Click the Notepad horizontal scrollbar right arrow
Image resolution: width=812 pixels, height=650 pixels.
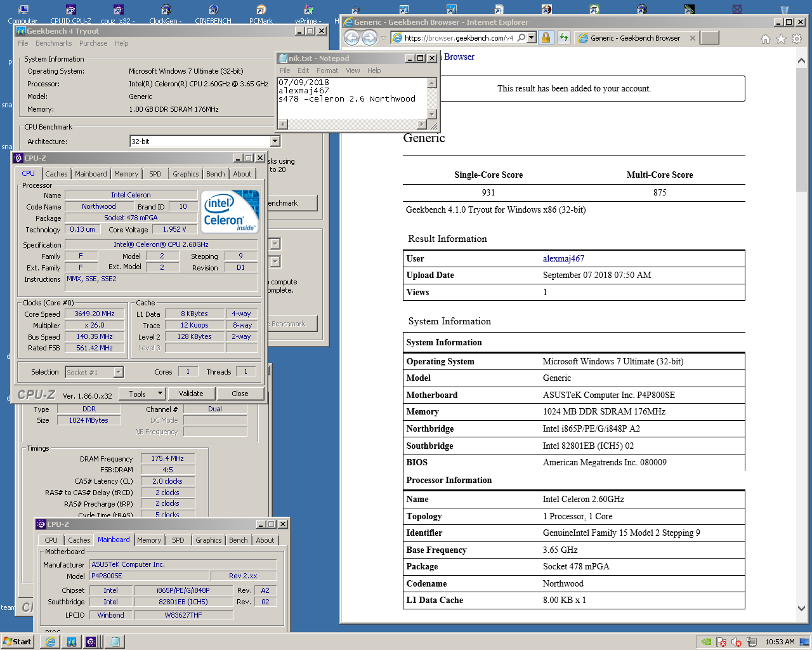[x=422, y=124]
